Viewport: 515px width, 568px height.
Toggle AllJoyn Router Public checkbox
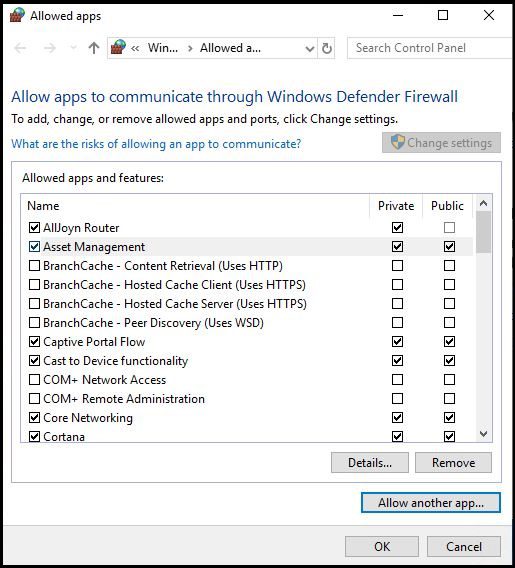tap(449, 227)
